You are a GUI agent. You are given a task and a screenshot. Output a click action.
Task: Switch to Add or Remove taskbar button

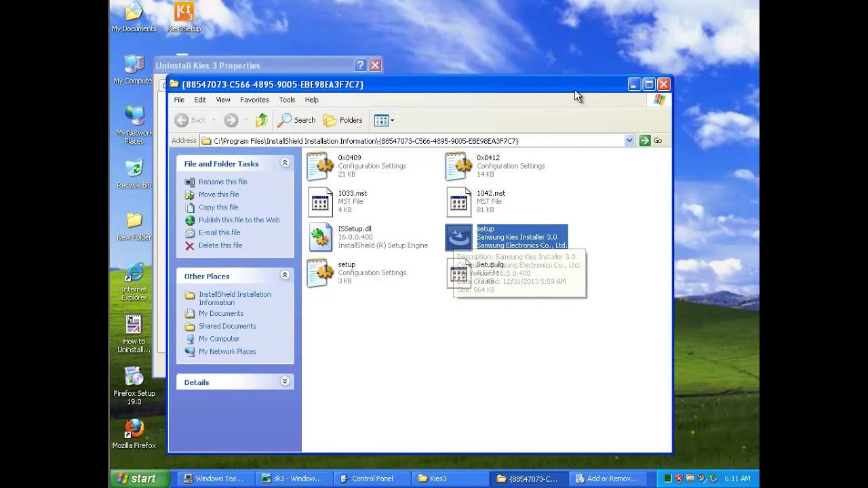608,479
